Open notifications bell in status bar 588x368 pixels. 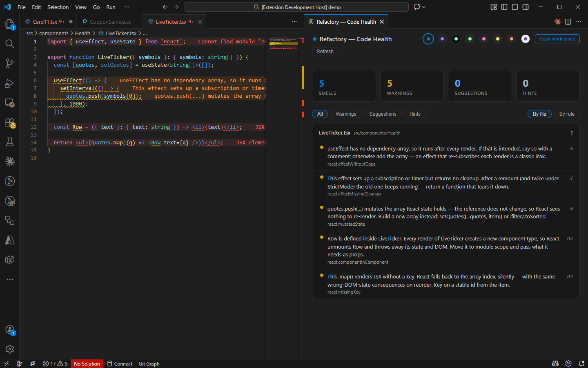click(x=581, y=364)
